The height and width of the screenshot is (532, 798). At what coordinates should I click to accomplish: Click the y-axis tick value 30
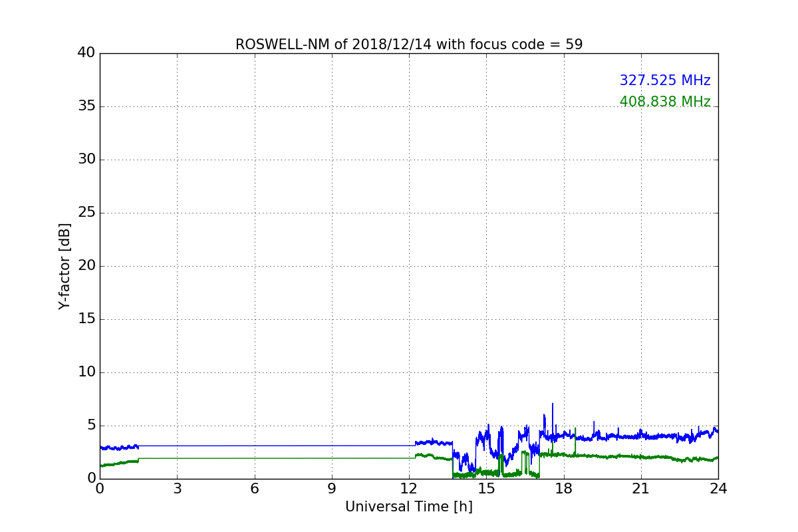(86, 160)
